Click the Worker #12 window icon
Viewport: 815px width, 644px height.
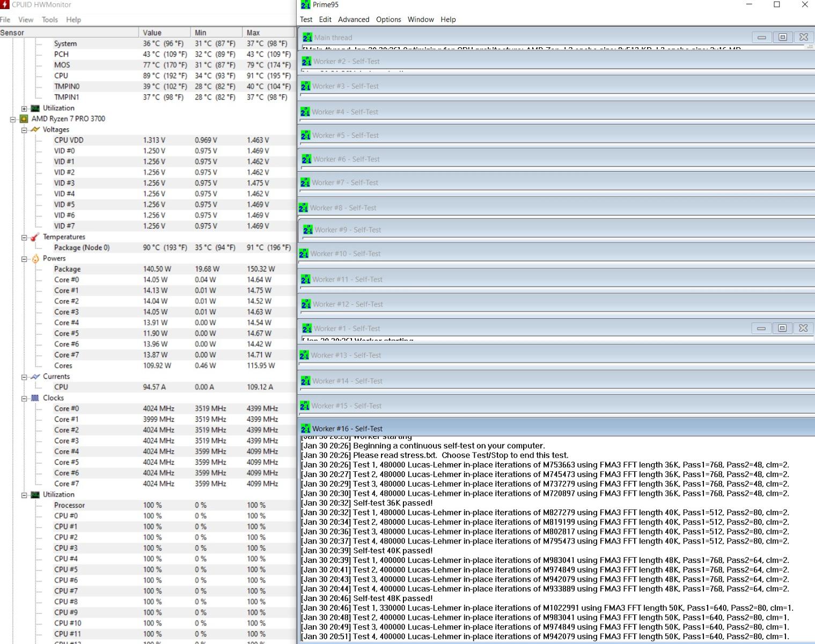pyautogui.click(x=306, y=304)
